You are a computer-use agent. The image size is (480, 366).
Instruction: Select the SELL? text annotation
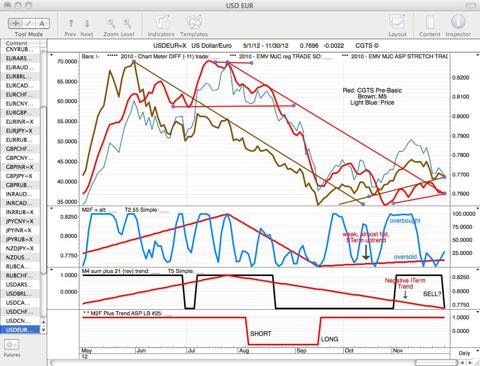point(432,294)
